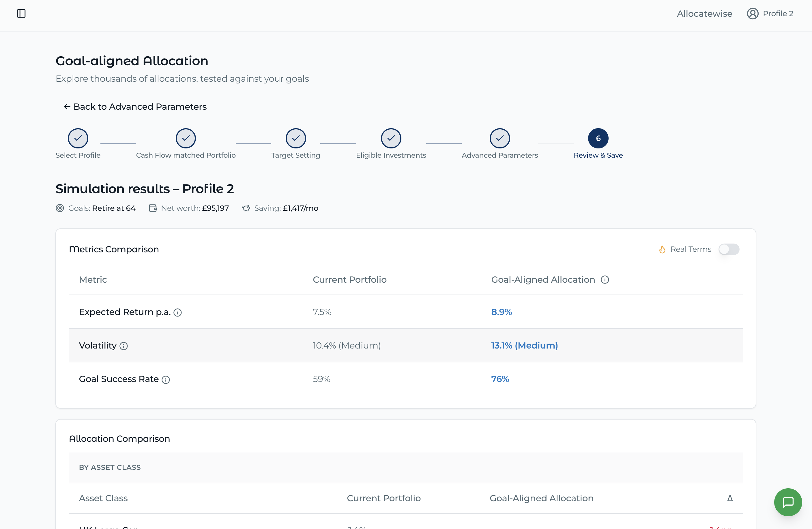
Task: Click the Goal-Aligned Allocation info icon
Action: coord(605,280)
